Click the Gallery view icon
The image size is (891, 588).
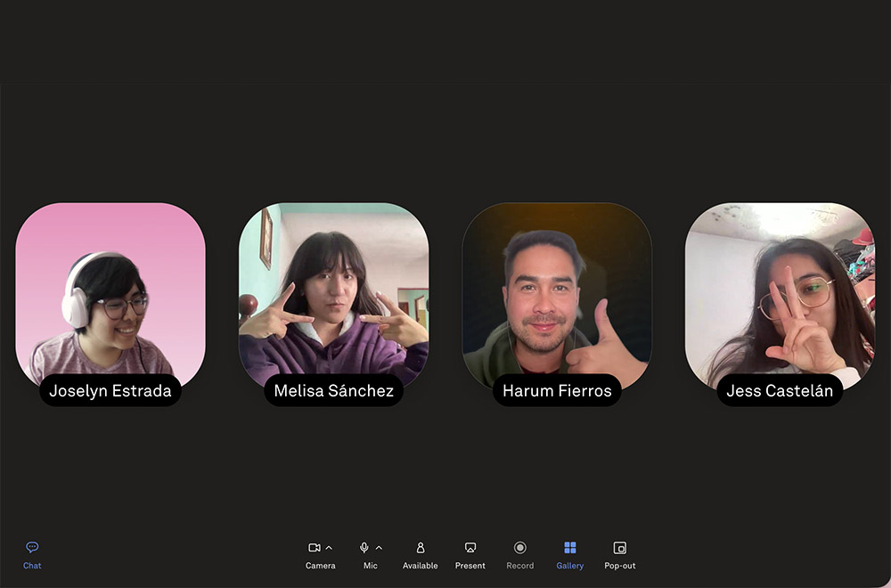coord(569,548)
